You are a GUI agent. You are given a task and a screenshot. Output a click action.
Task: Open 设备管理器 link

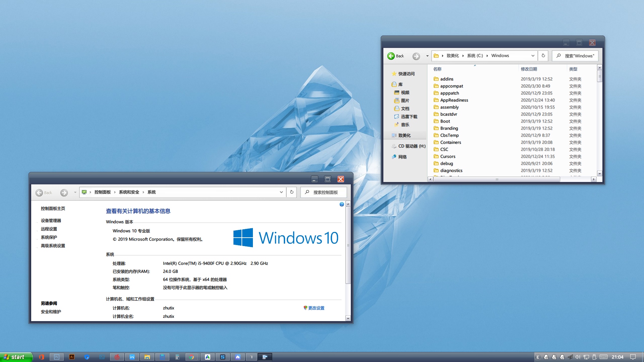[51, 221]
